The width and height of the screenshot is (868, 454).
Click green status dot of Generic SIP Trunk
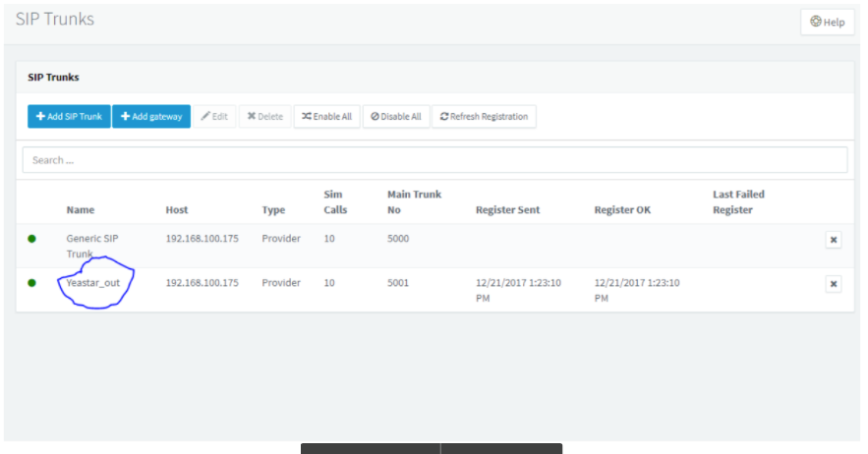(32, 239)
